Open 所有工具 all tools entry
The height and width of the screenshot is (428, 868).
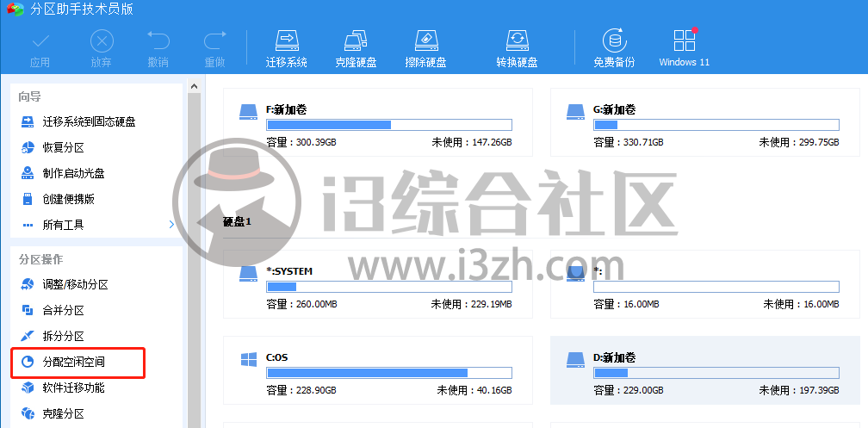coord(63,225)
